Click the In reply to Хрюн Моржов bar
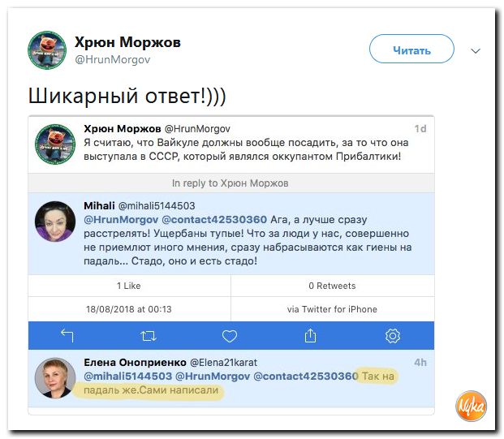Viewport: 504px width, 439px height. point(231,183)
